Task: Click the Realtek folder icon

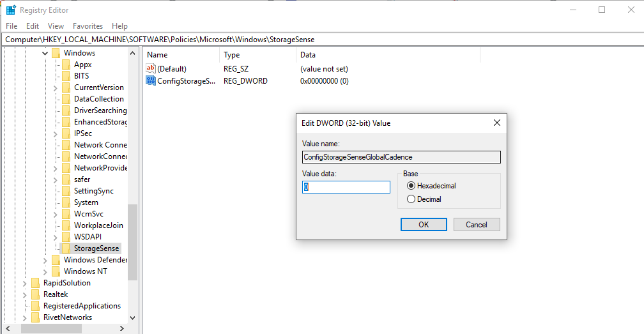Action: pos(36,294)
